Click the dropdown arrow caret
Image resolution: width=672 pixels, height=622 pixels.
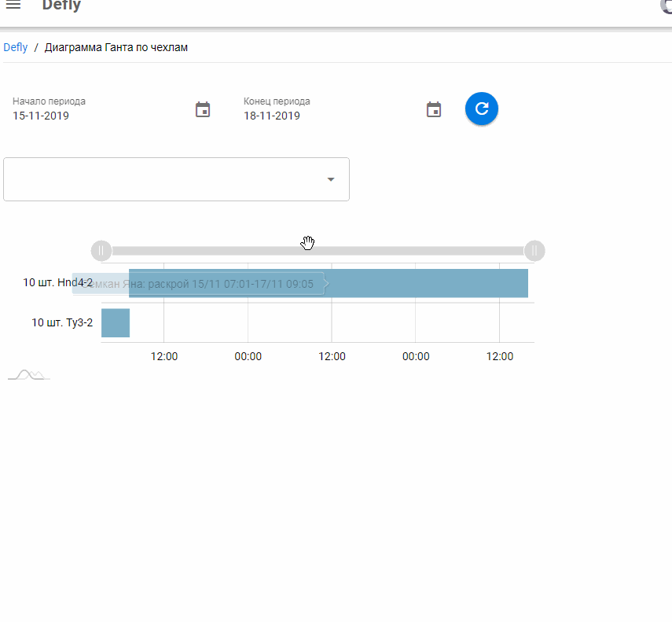click(x=330, y=179)
